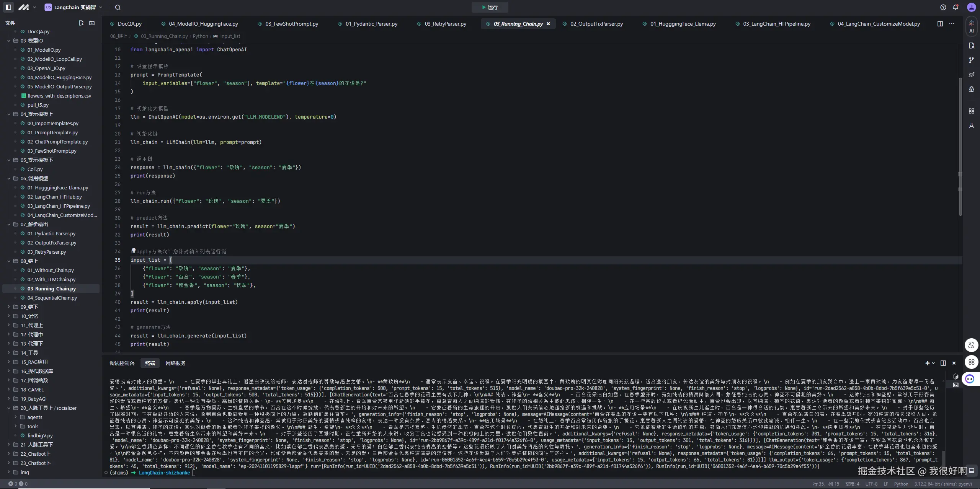
Task: Open the debug bug icon panel
Action: tap(971, 89)
